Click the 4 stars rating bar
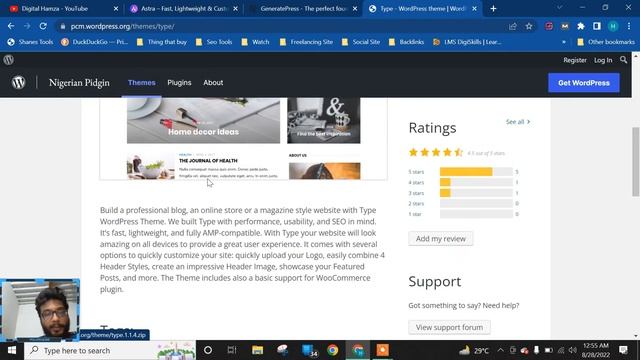This screenshot has height=360, width=640. pyautogui.click(x=476, y=182)
